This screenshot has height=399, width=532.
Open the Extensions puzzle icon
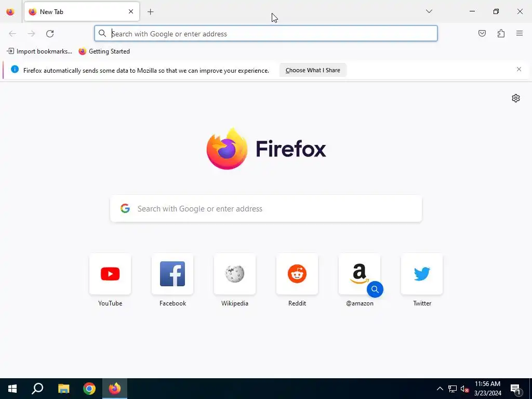(501, 33)
